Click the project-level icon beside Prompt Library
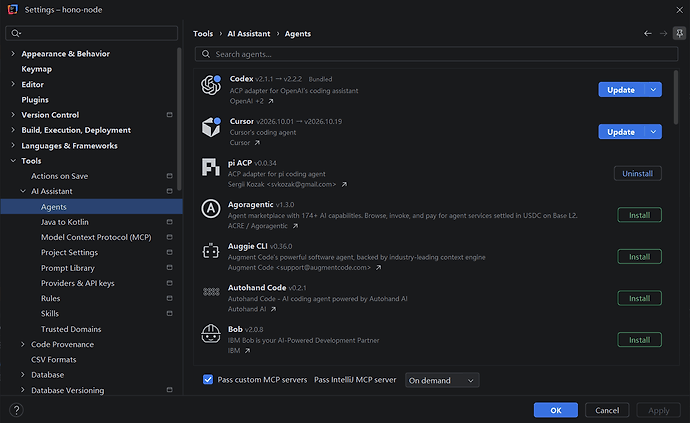This screenshot has width=690, height=423. [x=169, y=268]
